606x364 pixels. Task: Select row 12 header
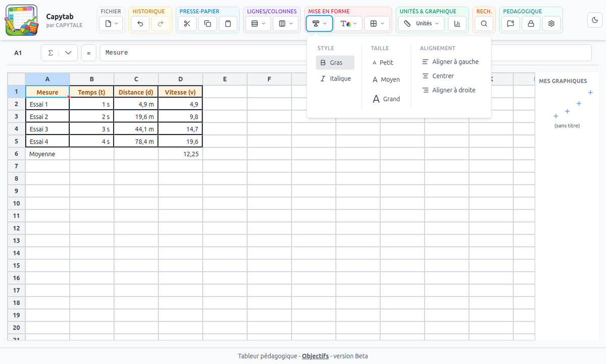click(16, 229)
